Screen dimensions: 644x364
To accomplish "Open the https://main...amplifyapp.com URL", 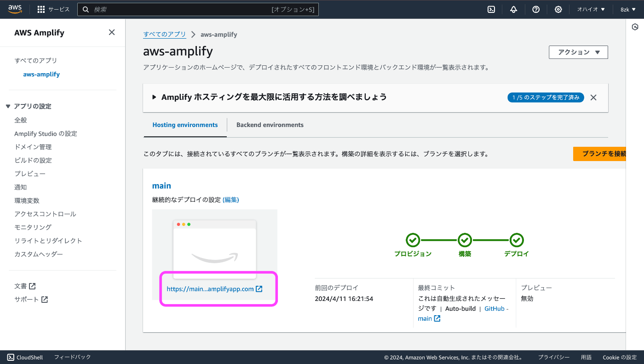I will (210, 289).
